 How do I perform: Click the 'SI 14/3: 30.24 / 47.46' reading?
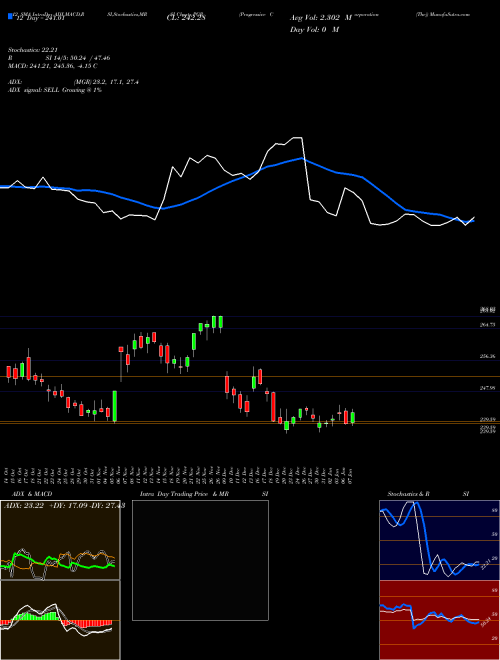[x=78, y=58]
